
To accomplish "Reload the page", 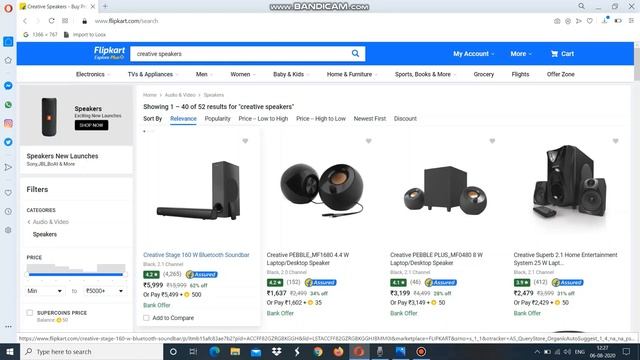I will click(x=51, y=21).
